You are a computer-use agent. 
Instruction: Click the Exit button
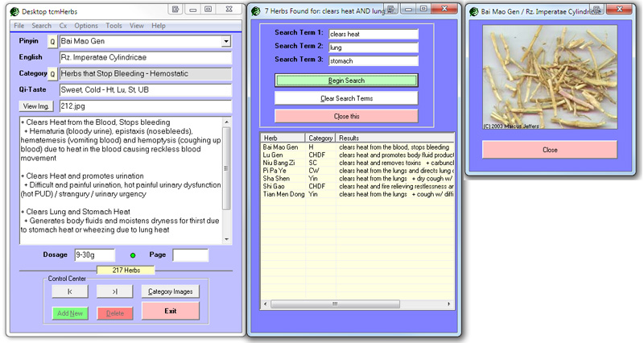click(171, 311)
